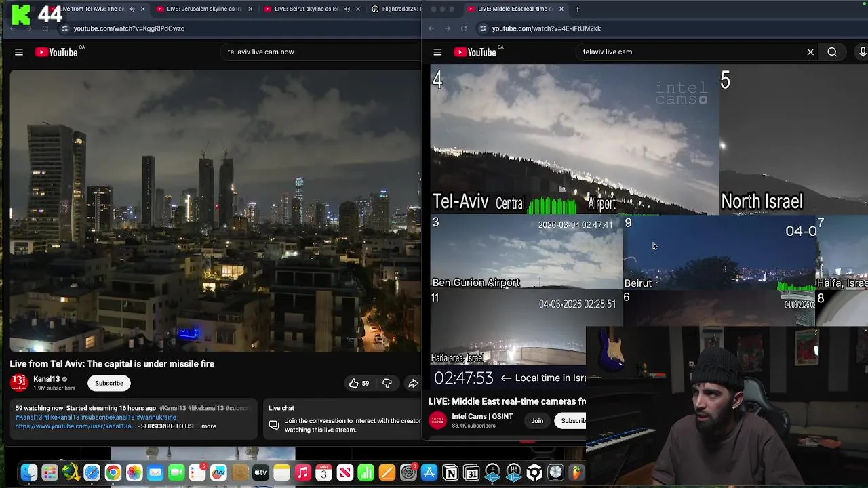Click the 'LIVE: Middle East real-time cameras' title
The image size is (868, 488).
pyautogui.click(x=507, y=401)
